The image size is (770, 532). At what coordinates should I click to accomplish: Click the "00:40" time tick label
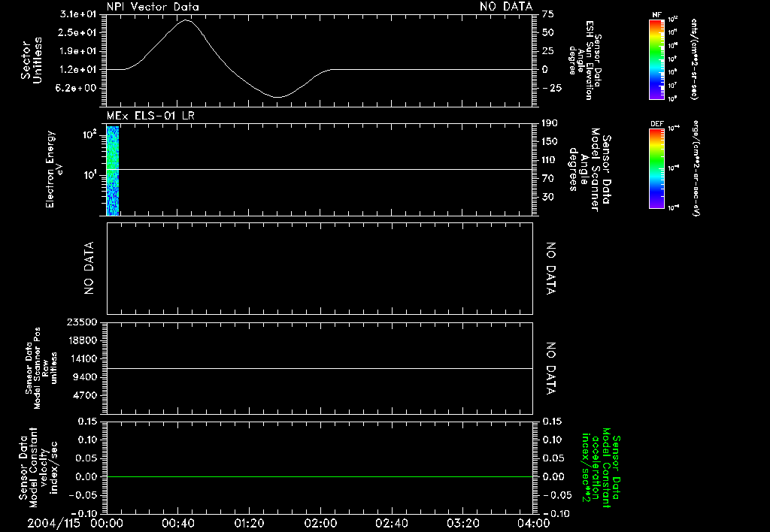coord(177,523)
